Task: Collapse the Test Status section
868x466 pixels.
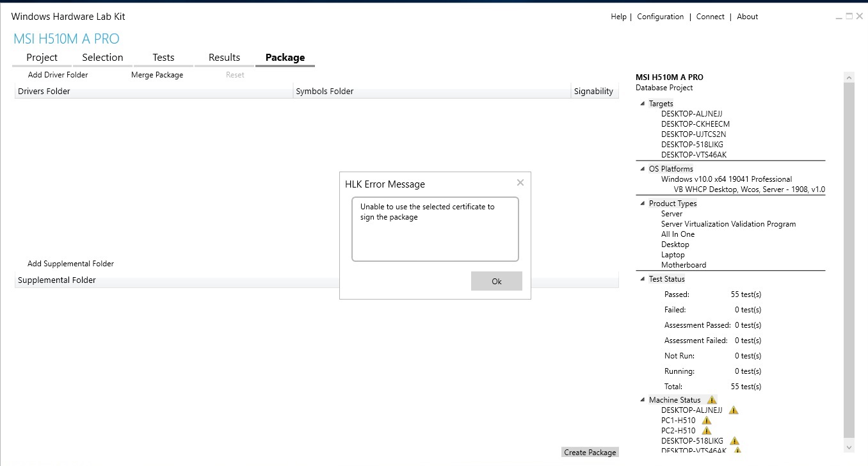Action: click(x=643, y=278)
